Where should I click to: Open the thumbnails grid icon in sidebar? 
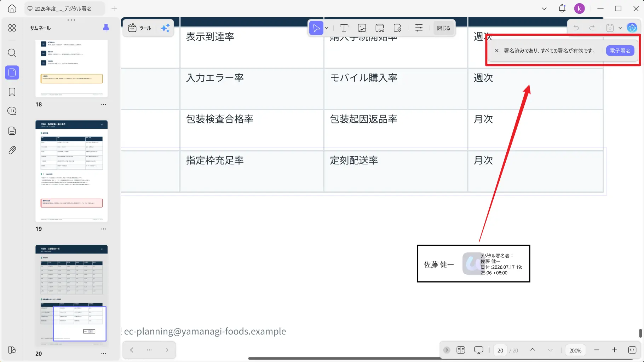pos(12,28)
